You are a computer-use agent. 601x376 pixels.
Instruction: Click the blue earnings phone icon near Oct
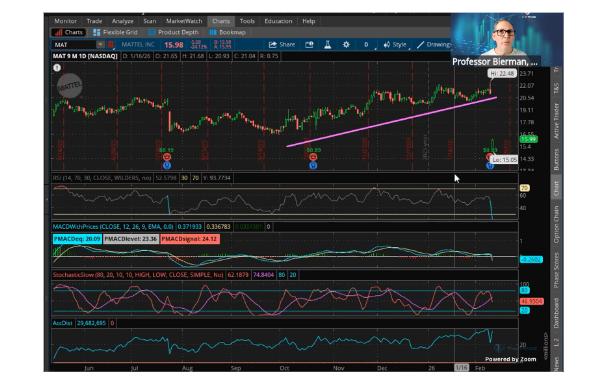(313, 166)
